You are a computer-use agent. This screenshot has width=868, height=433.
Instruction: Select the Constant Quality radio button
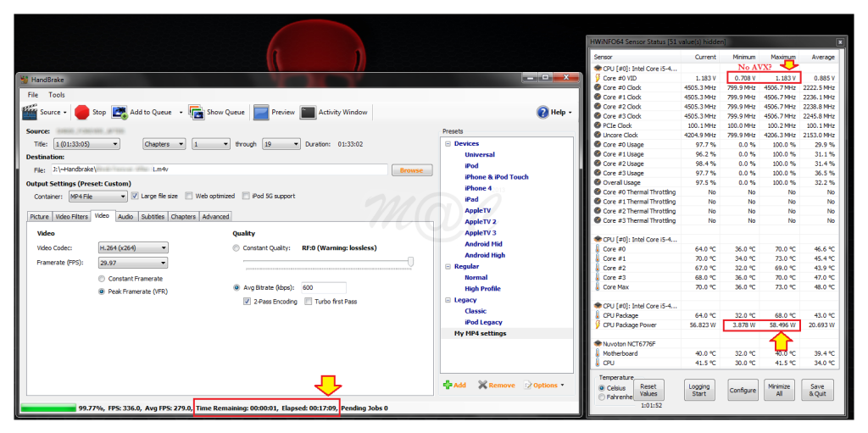pos(236,248)
